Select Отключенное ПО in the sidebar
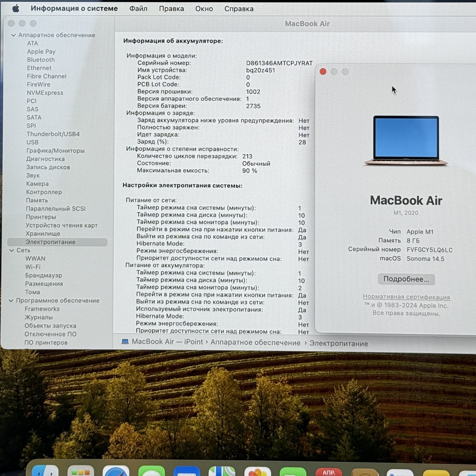The width and height of the screenshot is (476, 476). (50, 334)
